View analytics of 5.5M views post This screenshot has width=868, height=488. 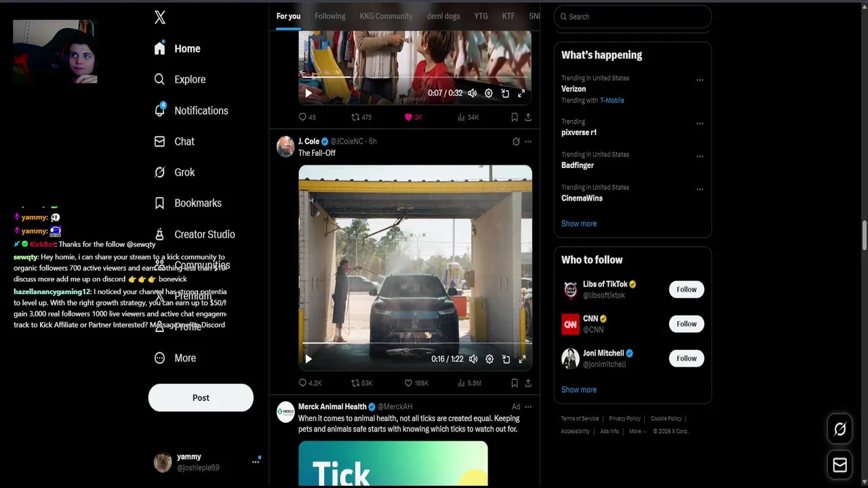469,383
